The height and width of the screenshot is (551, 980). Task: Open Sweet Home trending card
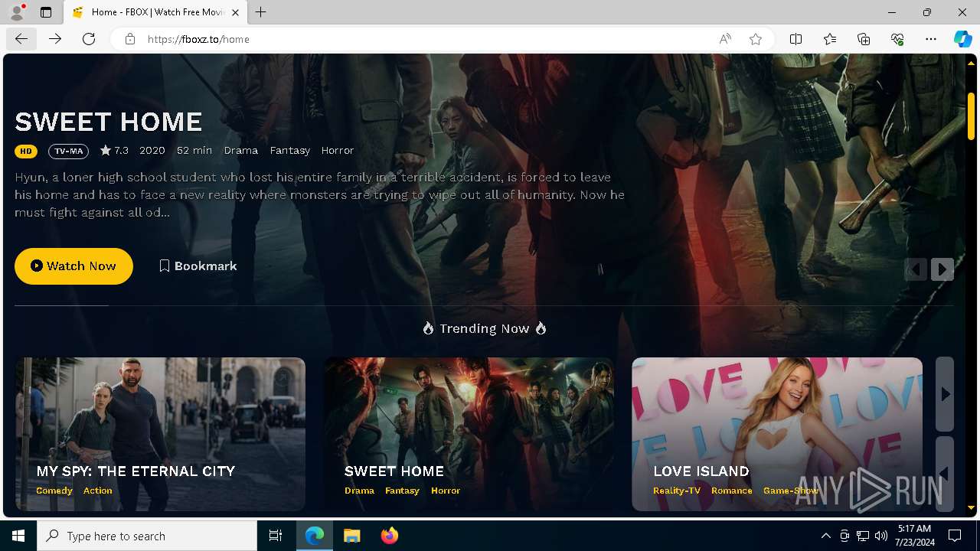[469, 434]
